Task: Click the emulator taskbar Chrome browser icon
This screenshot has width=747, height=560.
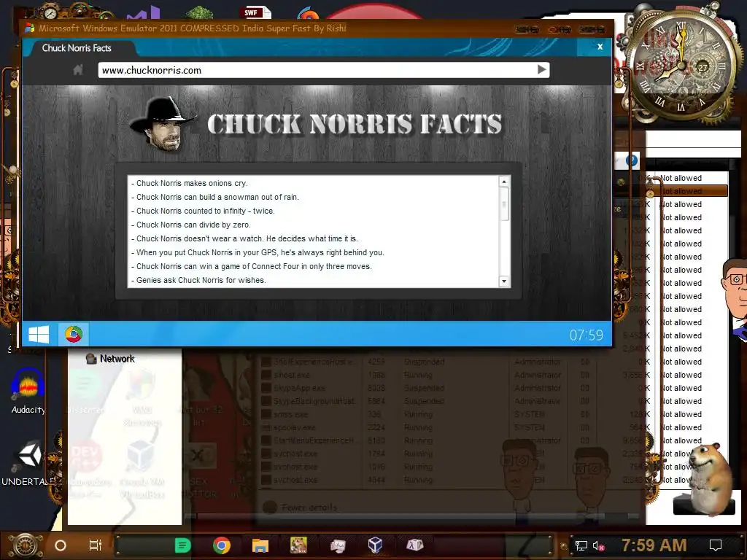Action: (74, 334)
